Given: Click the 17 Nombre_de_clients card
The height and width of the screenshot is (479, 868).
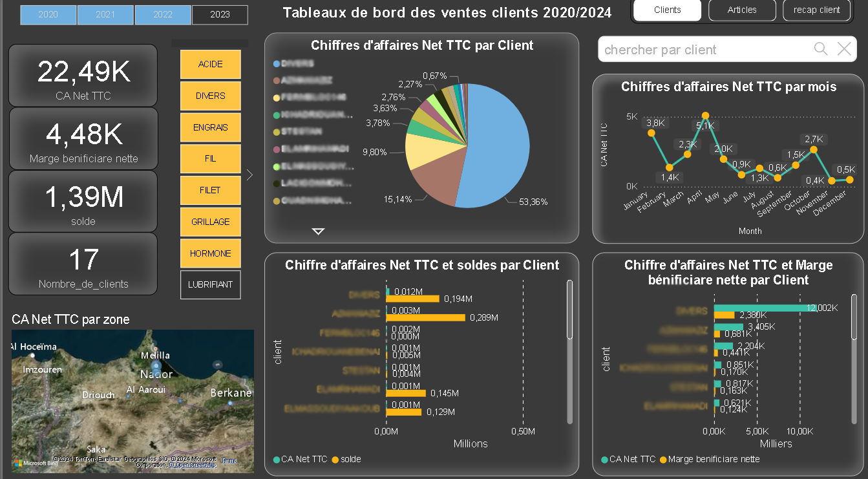Looking at the screenshot, I should pos(83,264).
